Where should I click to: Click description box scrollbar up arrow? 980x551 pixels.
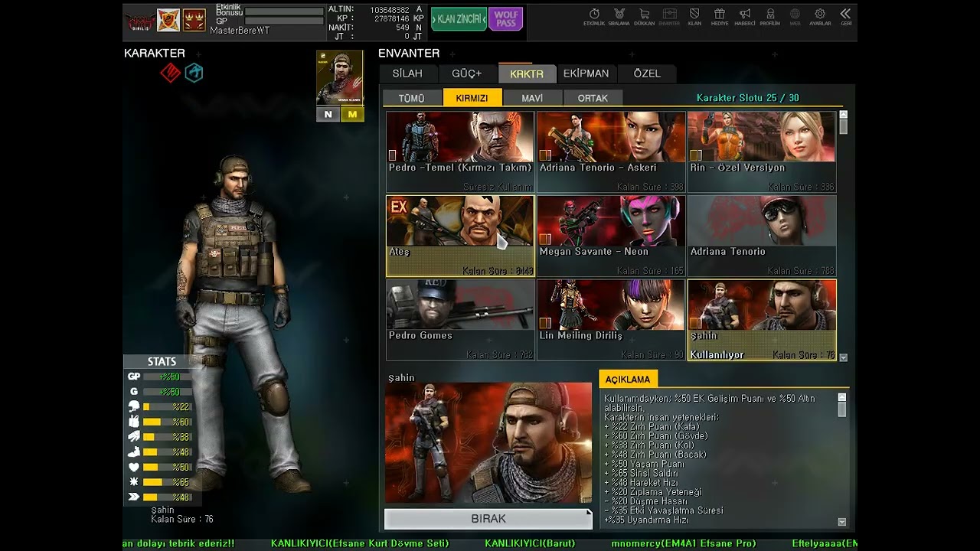(x=842, y=397)
